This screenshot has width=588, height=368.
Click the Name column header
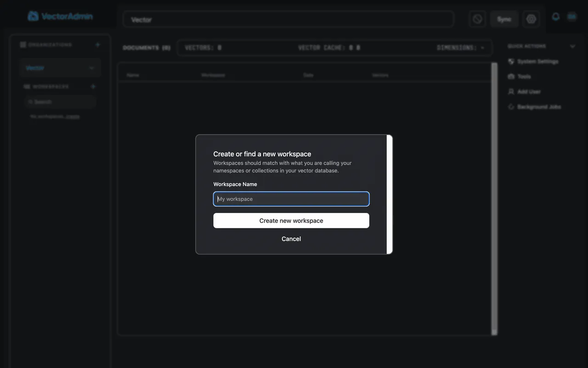coord(133,75)
